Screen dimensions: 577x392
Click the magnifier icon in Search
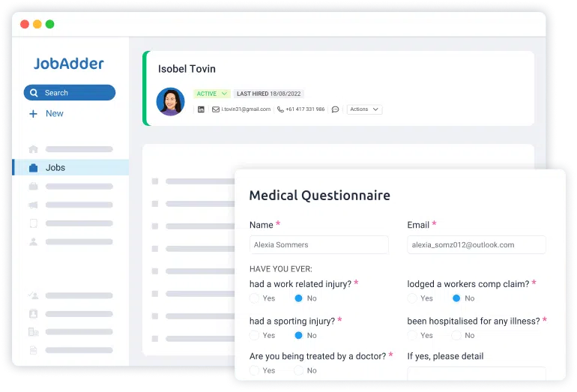[x=34, y=93]
